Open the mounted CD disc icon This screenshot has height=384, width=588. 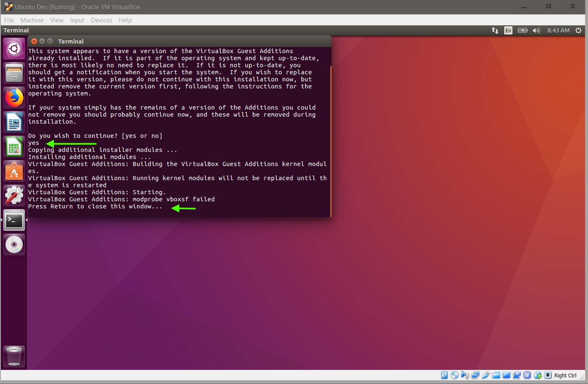[14, 245]
